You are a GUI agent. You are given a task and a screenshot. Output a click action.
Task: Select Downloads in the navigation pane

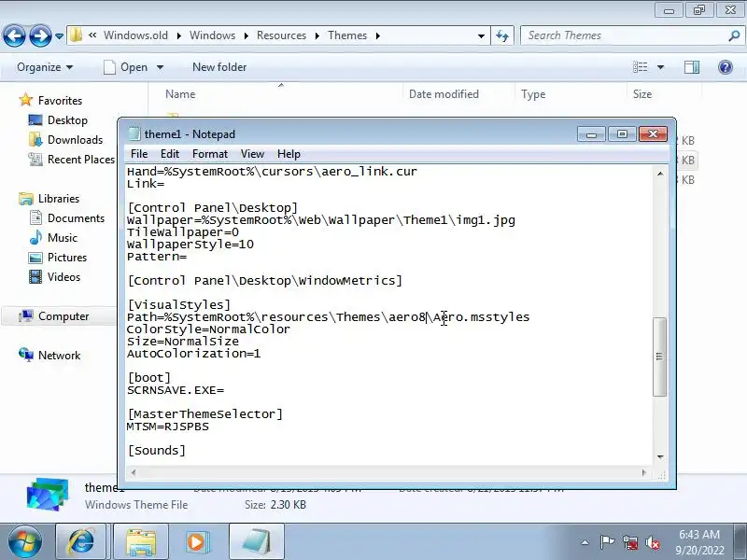point(75,139)
